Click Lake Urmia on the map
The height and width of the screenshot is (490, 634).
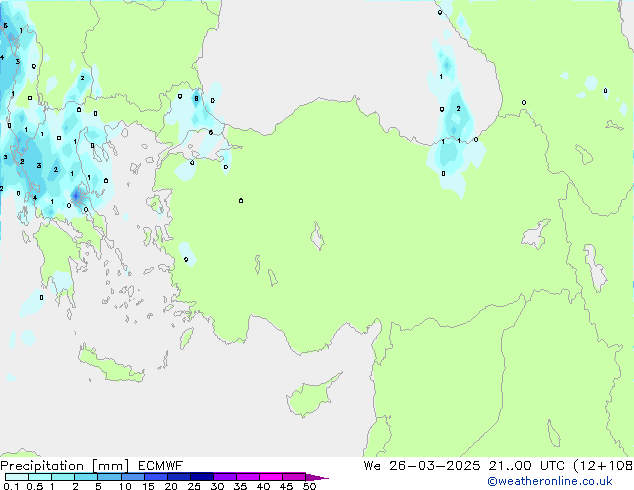point(596,268)
